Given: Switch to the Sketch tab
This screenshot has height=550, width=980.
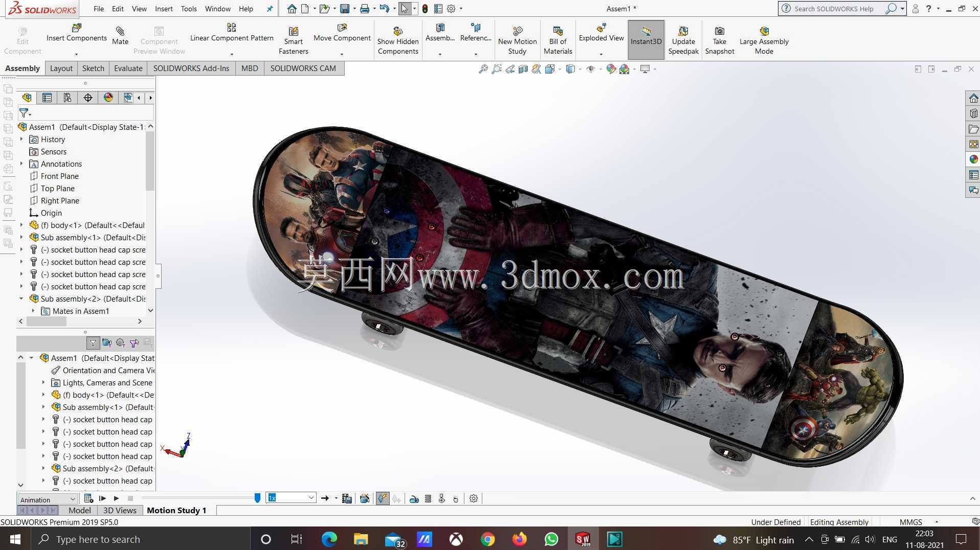Looking at the screenshot, I should coord(93,68).
